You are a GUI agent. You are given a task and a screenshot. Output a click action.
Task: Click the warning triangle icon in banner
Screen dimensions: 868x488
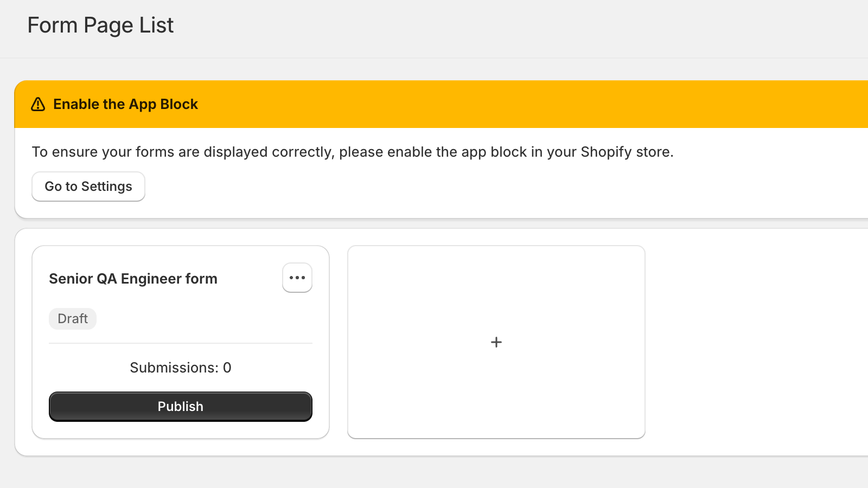[x=38, y=104]
